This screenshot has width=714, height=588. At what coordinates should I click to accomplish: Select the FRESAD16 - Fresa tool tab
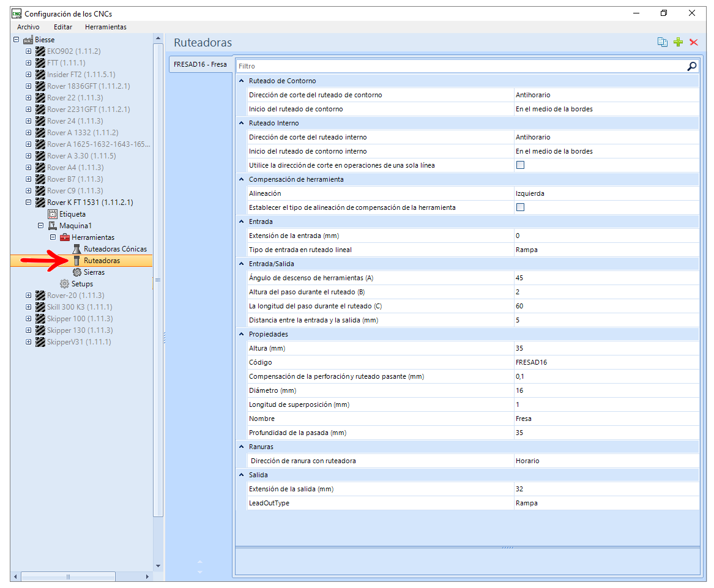click(200, 65)
